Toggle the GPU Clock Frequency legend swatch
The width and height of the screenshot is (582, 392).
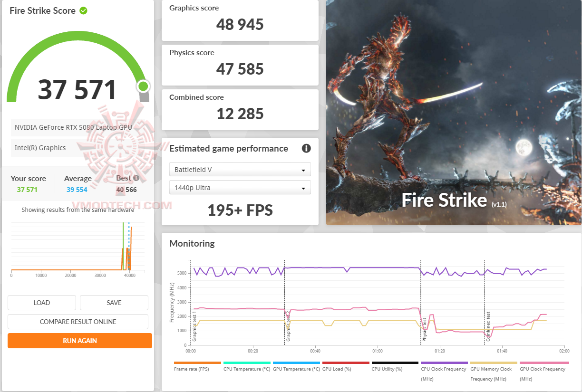(543, 363)
